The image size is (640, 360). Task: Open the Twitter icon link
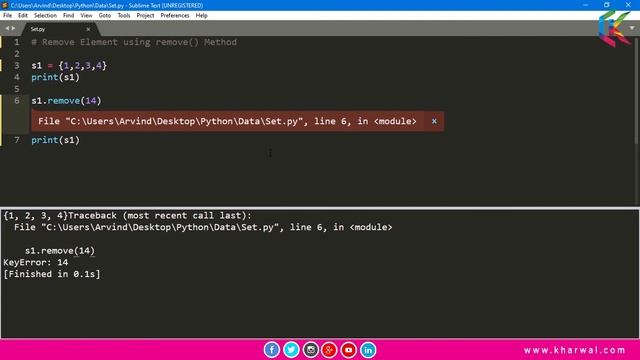[x=291, y=350]
